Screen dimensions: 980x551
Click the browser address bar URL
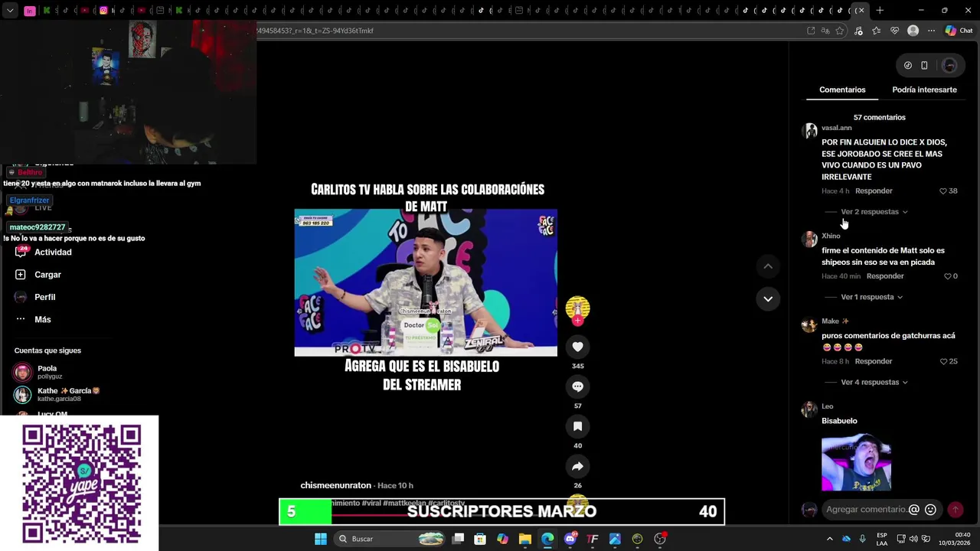pyautogui.click(x=315, y=31)
